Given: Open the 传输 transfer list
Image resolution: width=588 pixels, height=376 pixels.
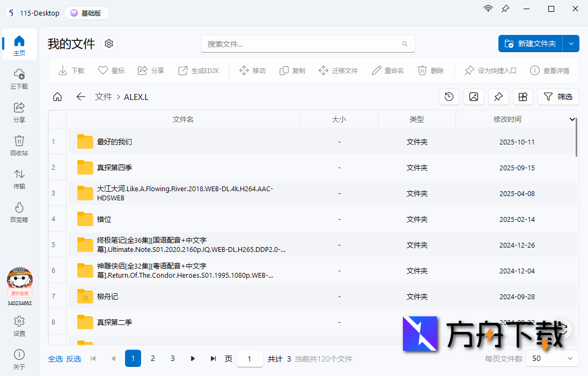Looking at the screenshot, I should [x=19, y=179].
